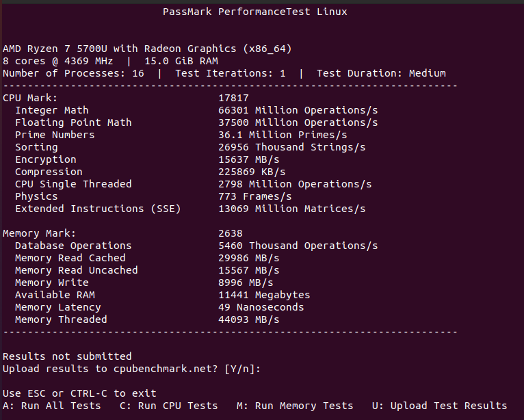Click the '13069 Million Matrices/s' value
Screen dimensions: 524x420
pos(291,209)
